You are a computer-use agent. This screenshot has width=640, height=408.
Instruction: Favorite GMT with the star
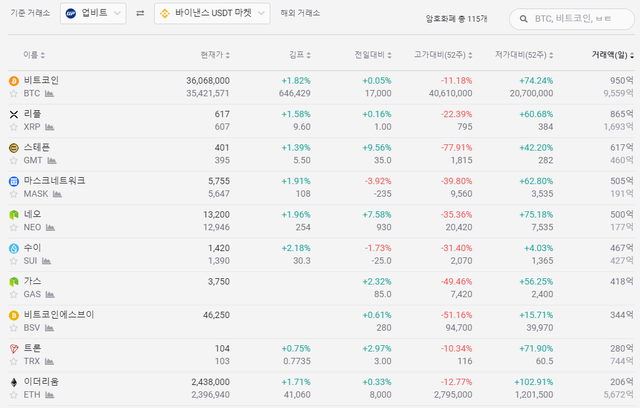(14, 161)
